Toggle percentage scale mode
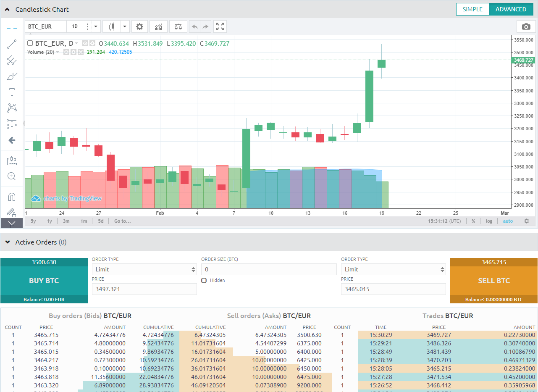This screenshot has height=392, width=538. pos(473,221)
